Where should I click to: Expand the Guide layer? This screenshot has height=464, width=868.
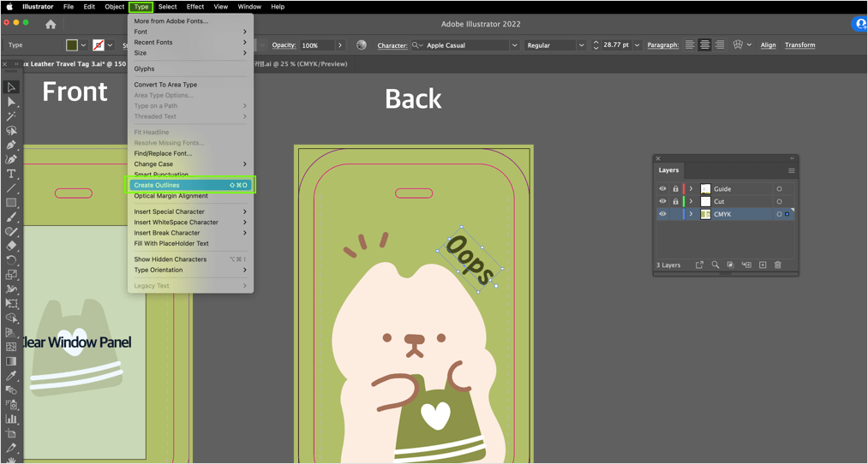pos(691,188)
